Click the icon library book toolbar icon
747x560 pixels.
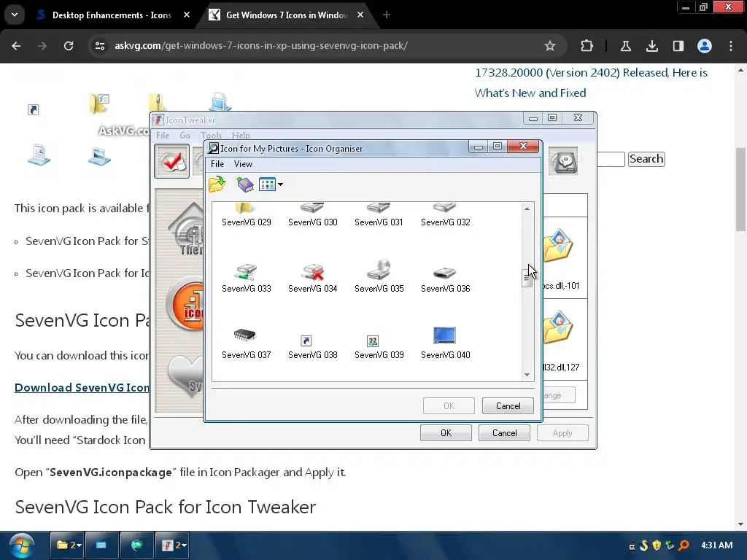[245, 184]
